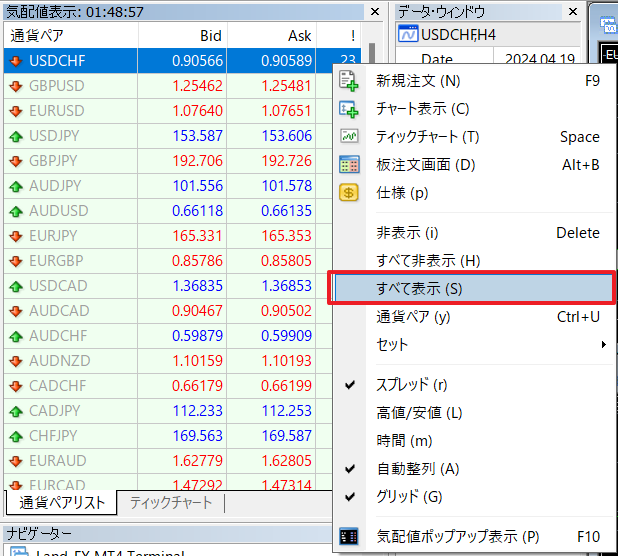Click the Bid column header

pyautogui.click(x=182, y=35)
